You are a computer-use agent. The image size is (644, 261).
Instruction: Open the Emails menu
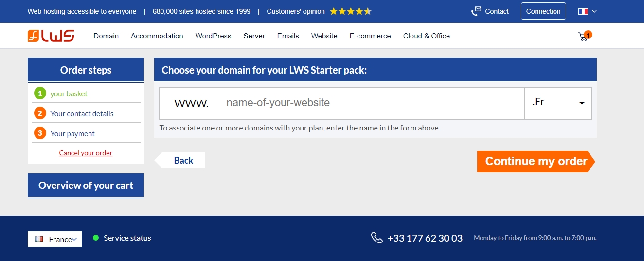point(288,36)
